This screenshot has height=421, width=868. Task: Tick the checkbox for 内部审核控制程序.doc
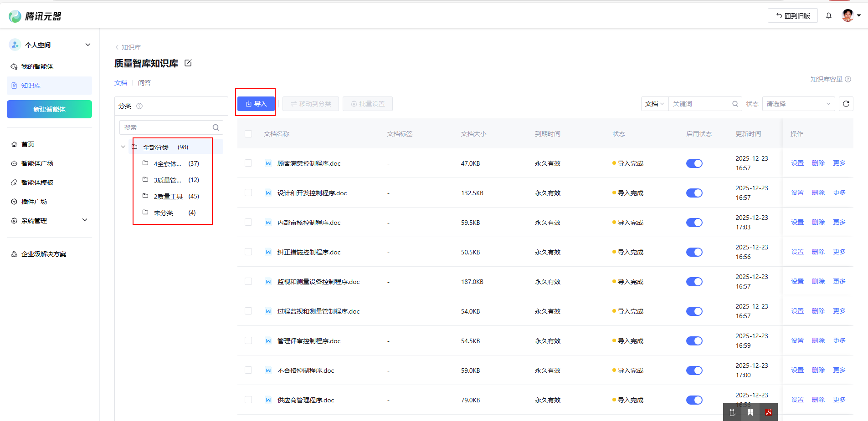click(x=248, y=222)
